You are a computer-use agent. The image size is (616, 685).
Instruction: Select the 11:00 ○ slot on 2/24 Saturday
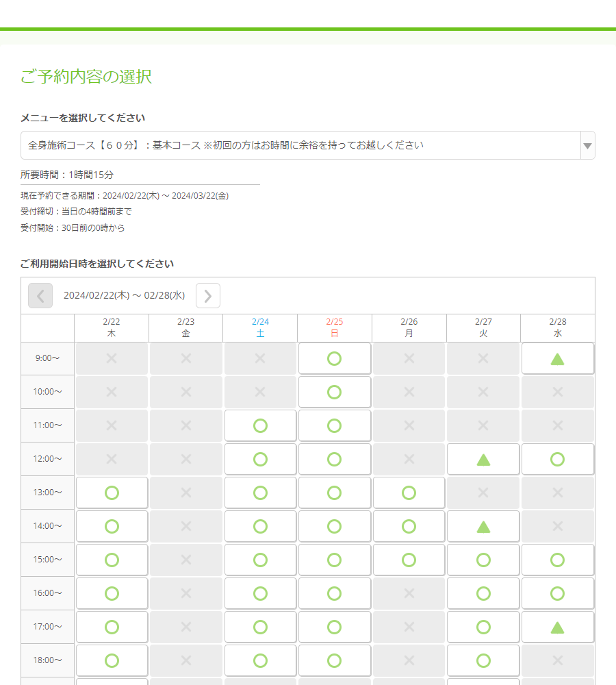click(x=260, y=425)
